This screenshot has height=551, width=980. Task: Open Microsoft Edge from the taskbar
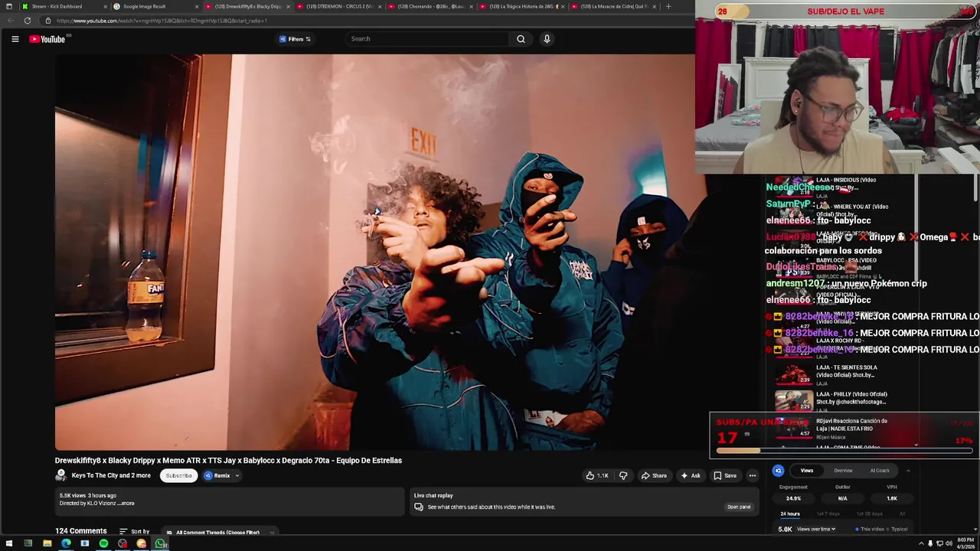[x=66, y=543]
